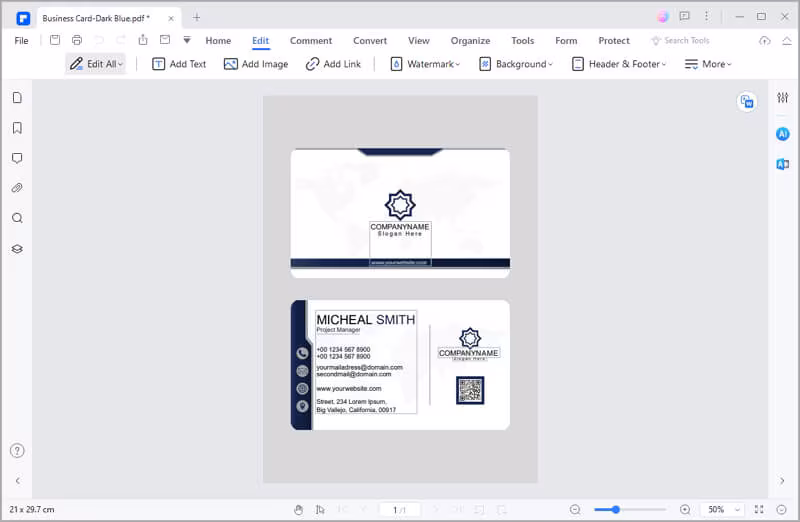Click the page size 21 x 29.7 cm label
Image resolution: width=800 pixels, height=522 pixels.
click(x=32, y=509)
